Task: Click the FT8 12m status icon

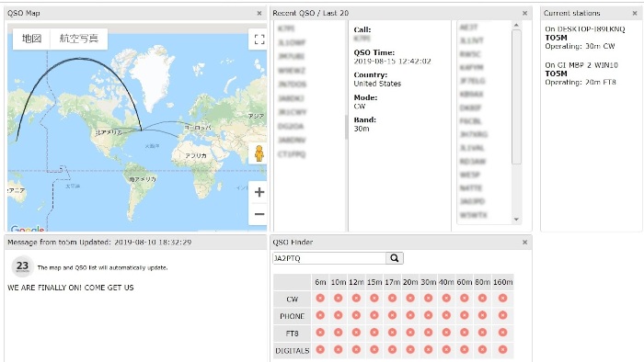Action: (x=356, y=333)
